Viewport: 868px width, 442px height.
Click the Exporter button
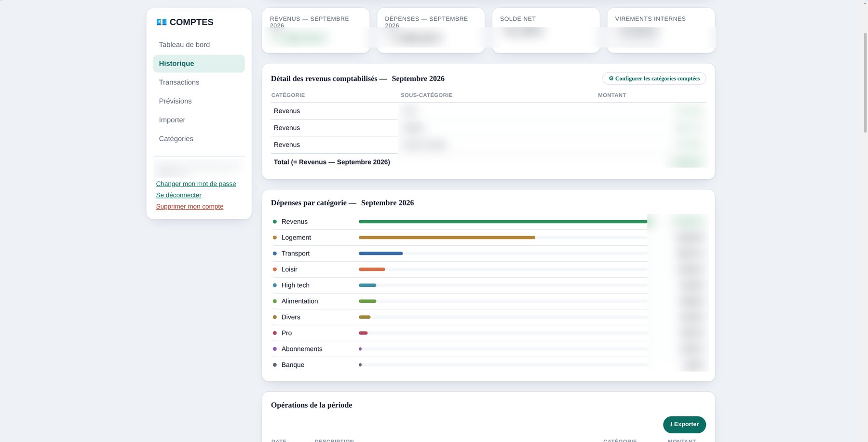click(x=684, y=425)
